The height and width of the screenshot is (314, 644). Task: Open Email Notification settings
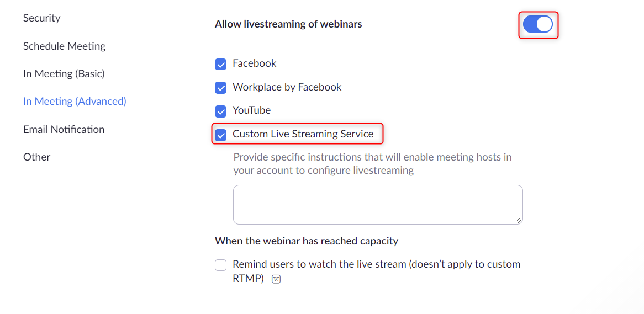pos(64,129)
